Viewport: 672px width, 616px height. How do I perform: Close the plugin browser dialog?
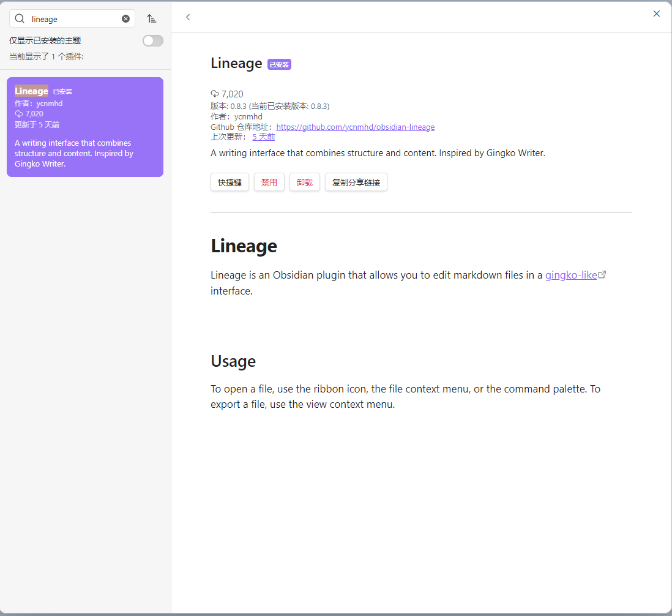656,13
